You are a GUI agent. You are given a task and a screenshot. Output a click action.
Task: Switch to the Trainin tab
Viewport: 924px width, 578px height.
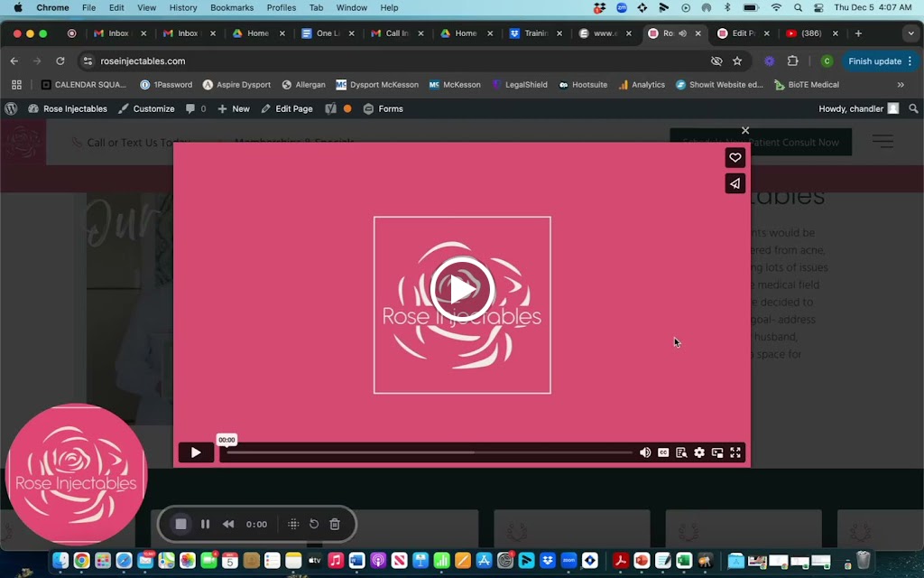tap(536, 33)
